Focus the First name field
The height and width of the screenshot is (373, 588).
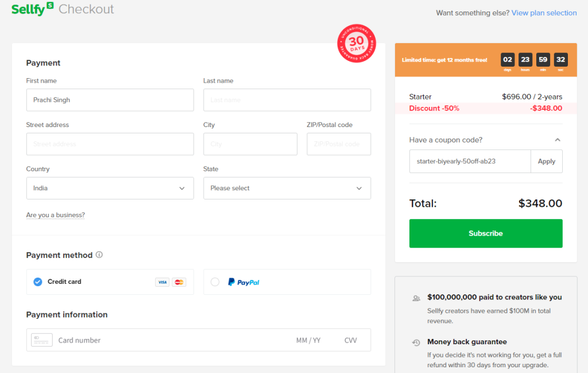[110, 100]
